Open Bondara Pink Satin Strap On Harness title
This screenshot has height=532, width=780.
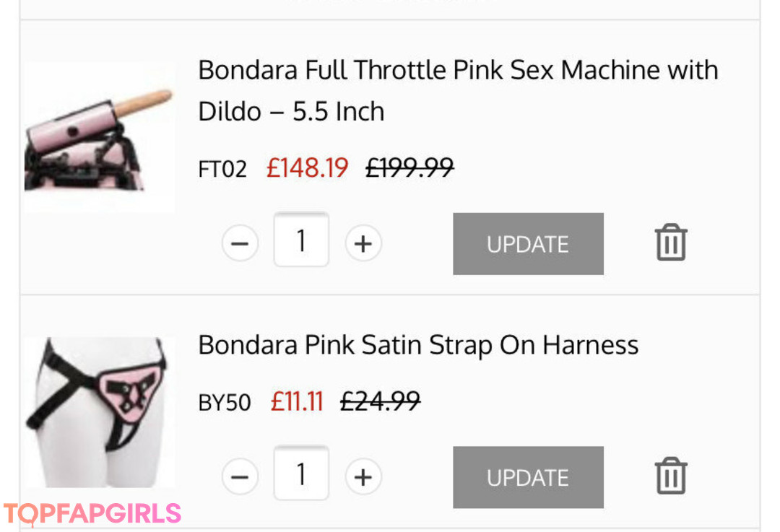pos(418,345)
